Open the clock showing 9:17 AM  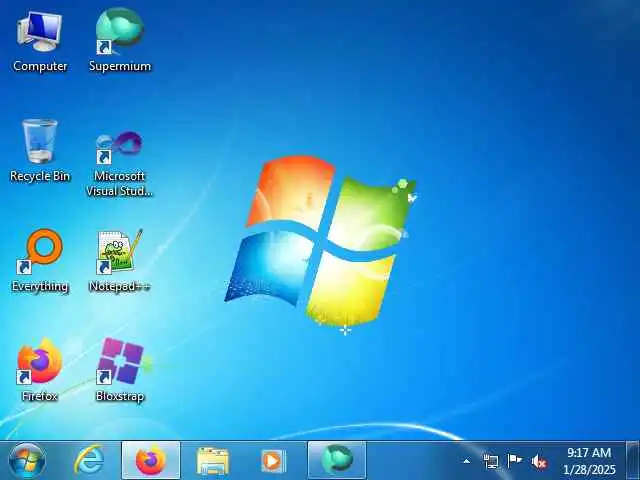click(589, 461)
